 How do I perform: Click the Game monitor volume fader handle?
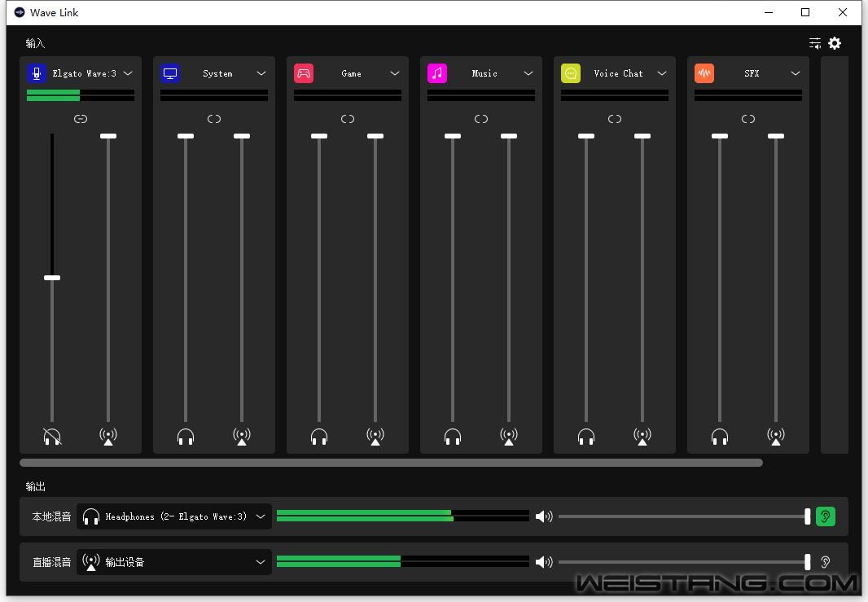coord(319,136)
